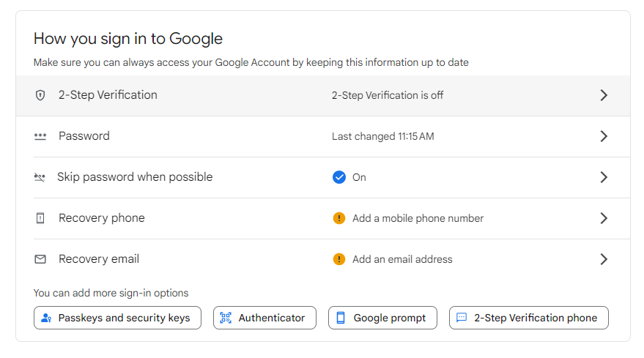Open the Authenticator sign-in option
The height and width of the screenshot is (358, 644).
tap(264, 318)
